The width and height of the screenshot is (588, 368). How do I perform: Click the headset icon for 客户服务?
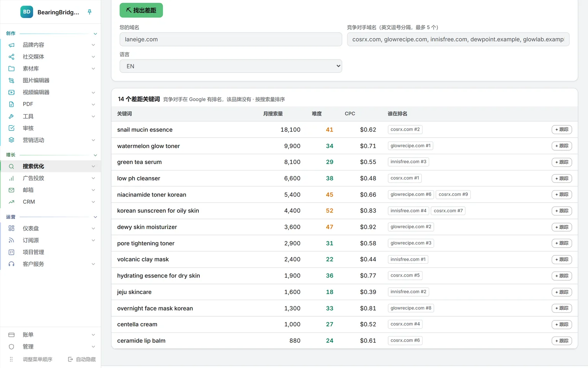[11, 264]
